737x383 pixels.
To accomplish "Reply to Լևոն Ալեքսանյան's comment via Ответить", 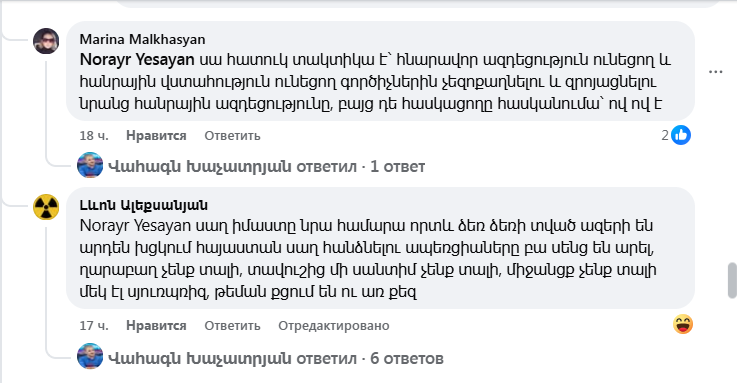I will tap(232, 326).
